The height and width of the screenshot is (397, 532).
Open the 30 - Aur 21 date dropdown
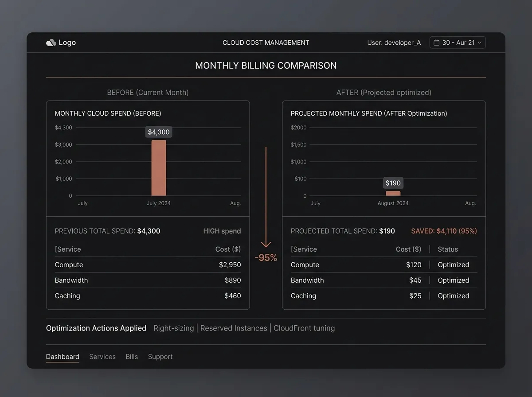coord(458,43)
